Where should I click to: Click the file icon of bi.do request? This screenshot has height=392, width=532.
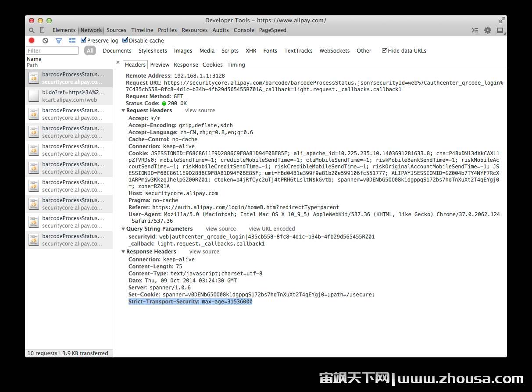34,96
